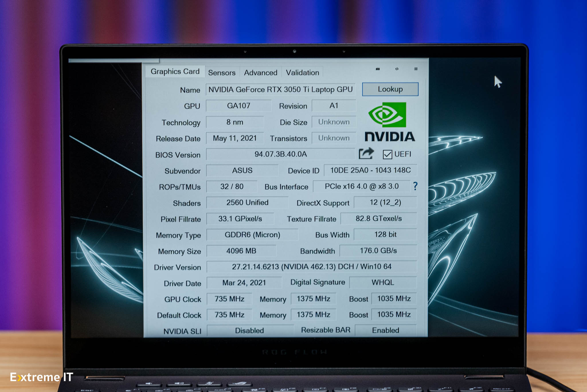
Task: Click the GPU name field
Action: tap(280, 89)
